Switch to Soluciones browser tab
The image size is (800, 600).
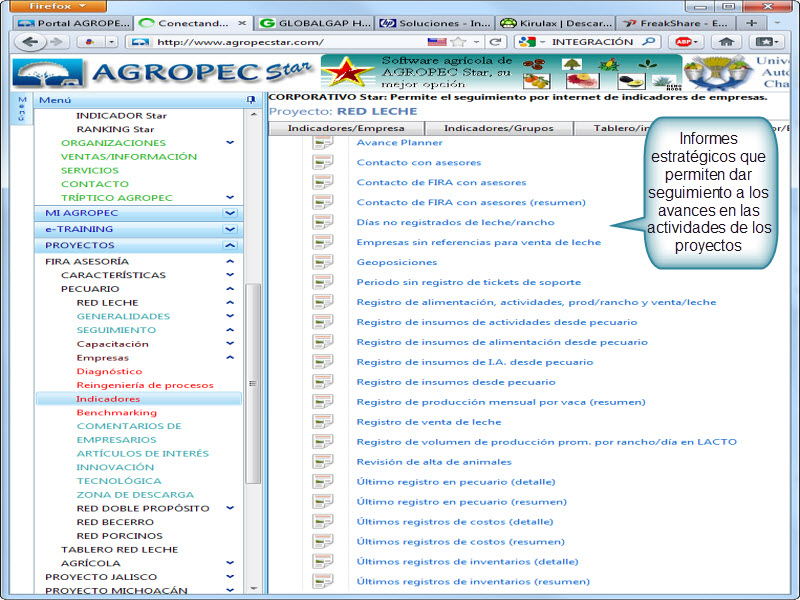[x=435, y=23]
